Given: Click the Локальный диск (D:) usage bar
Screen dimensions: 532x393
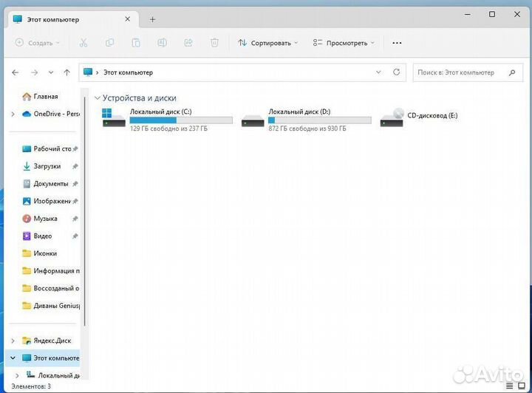Looking at the screenshot, I should 319,120.
